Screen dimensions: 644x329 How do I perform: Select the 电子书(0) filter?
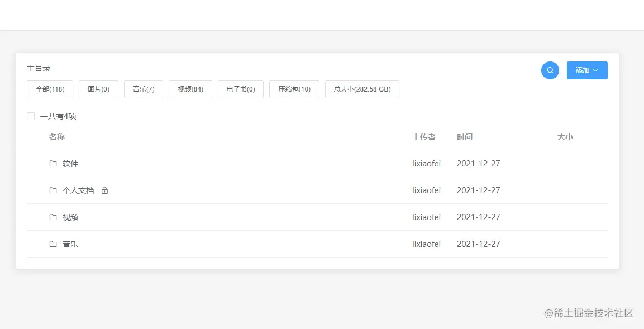240,89
